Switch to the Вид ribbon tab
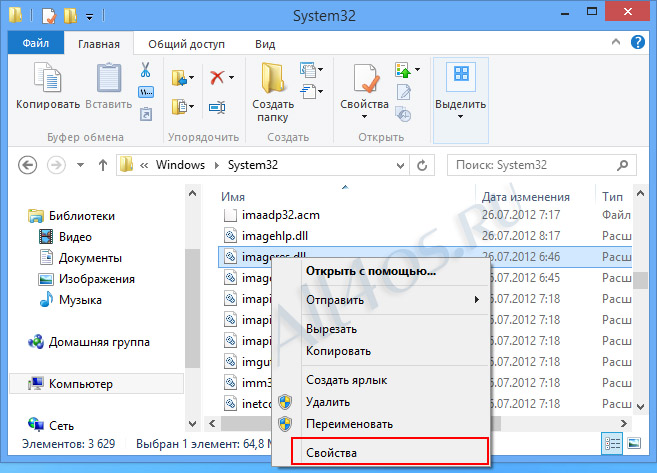657x473 pixels. coord(265,44)
